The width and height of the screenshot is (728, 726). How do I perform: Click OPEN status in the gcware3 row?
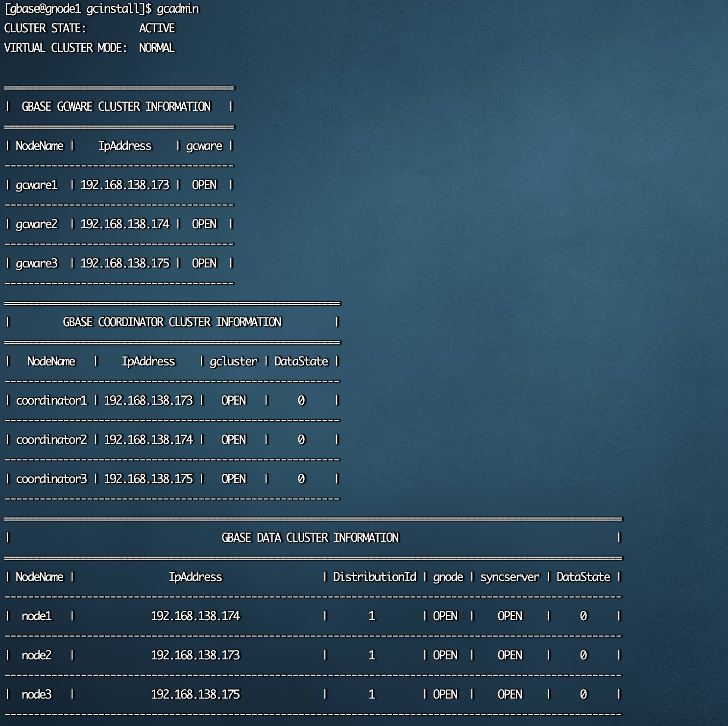(204, 264)
